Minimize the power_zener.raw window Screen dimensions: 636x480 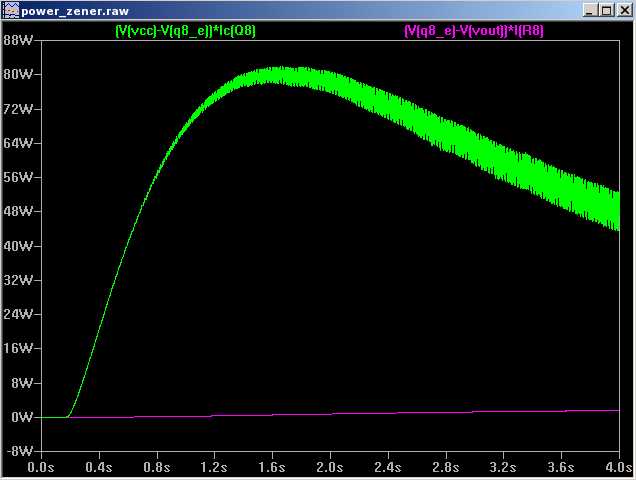(590, 10)
